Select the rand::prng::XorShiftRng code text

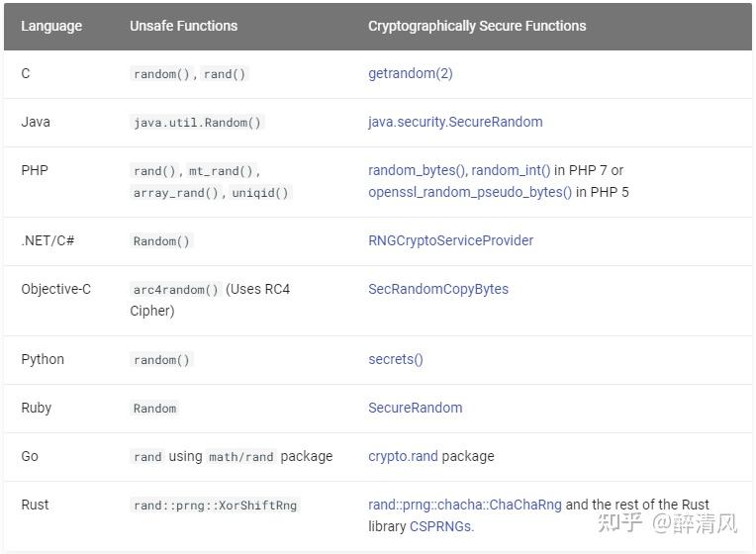click(215, 506)
